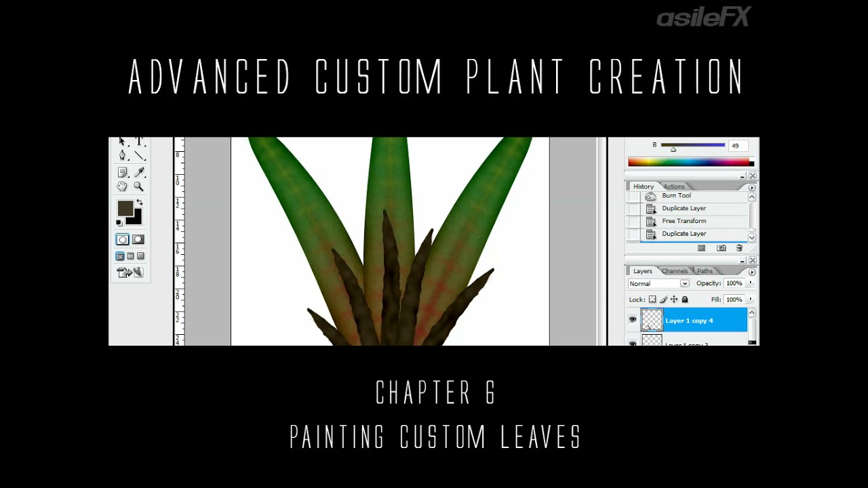
Task: Swap foreground and background colors
Action: coord(139,202)
